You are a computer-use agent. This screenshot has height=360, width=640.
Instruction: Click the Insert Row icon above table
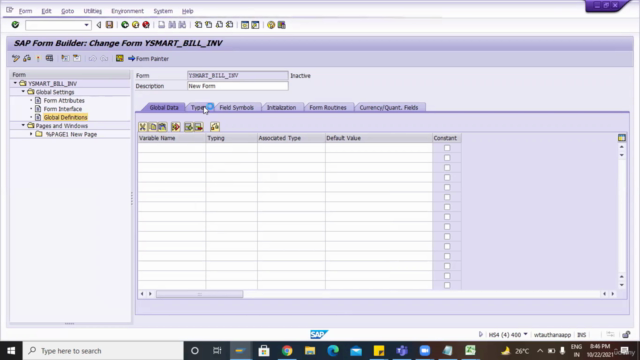click(176, 127)
